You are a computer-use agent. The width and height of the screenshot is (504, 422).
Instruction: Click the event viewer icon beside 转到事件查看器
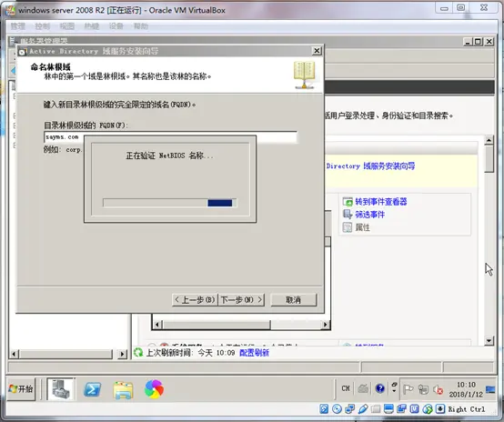348,202
